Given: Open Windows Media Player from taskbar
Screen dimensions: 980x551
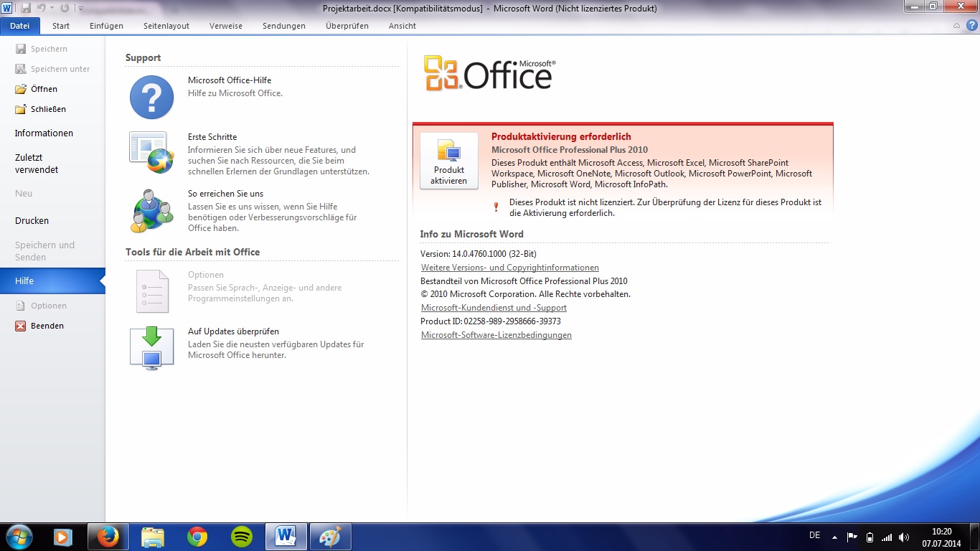Looking at the screenshot, I should coord(63,537).
